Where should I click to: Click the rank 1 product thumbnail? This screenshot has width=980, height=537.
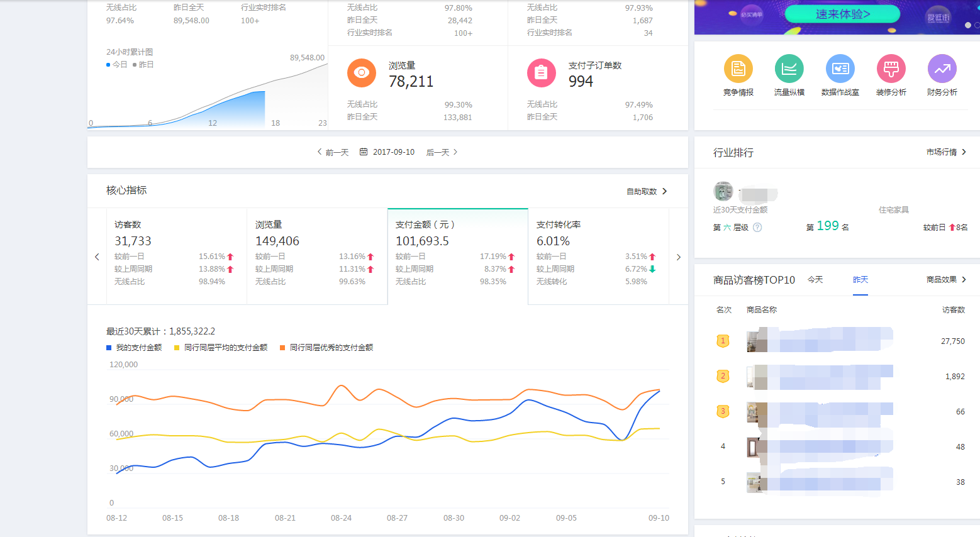pyautogui.click(x=757, y=341)
